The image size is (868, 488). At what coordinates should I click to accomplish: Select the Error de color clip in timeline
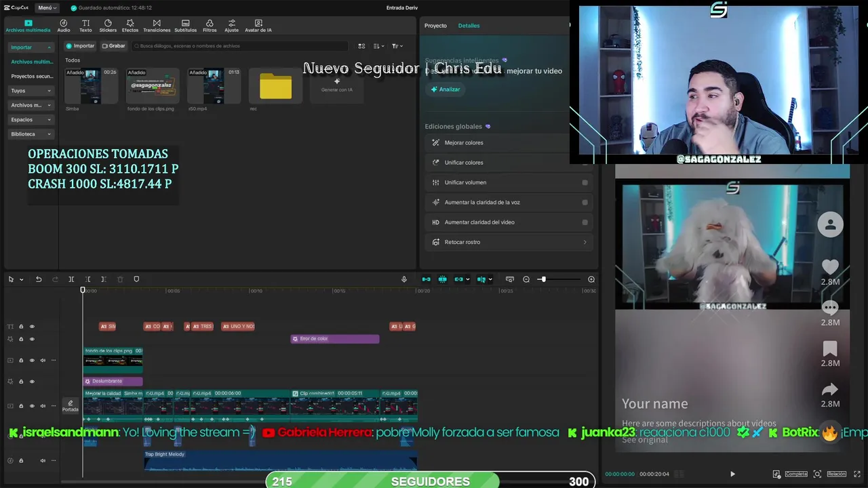[x=335, y=339]
